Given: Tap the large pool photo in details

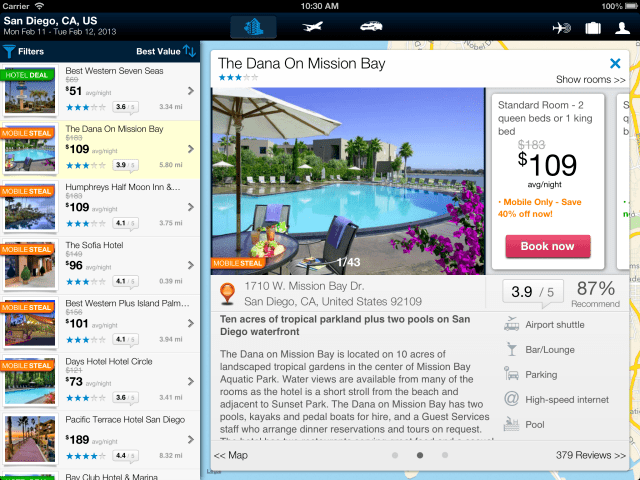Looking at the screenshot, I should (x=348, y=181).
